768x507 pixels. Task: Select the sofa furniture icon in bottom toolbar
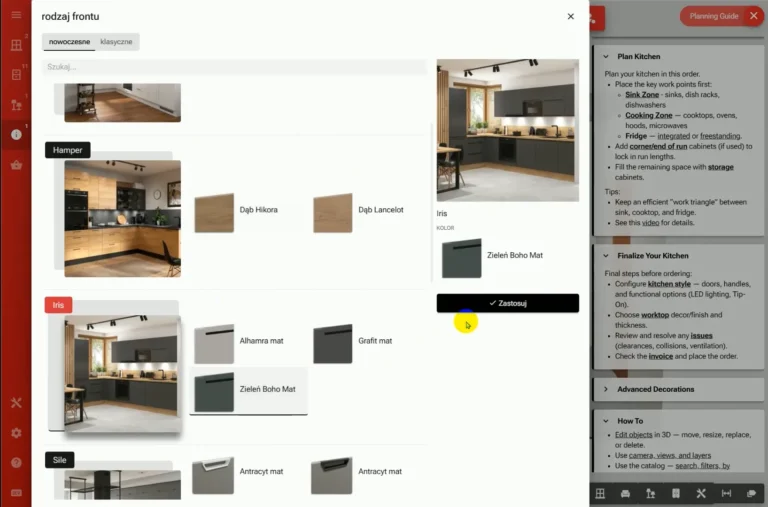pyautogui.click(x=626, y=494)
